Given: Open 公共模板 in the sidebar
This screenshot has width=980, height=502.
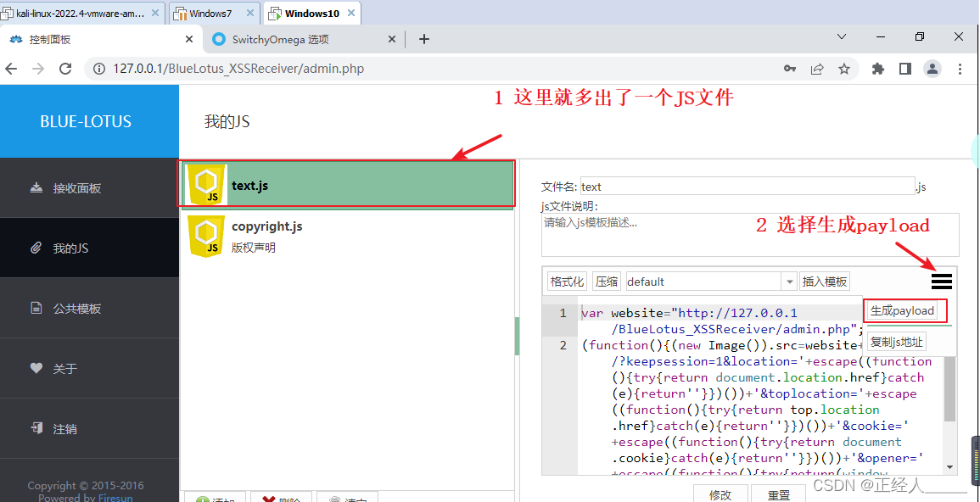Looking at the screenshot, I should pyautogui.click(x=89, y=309).
